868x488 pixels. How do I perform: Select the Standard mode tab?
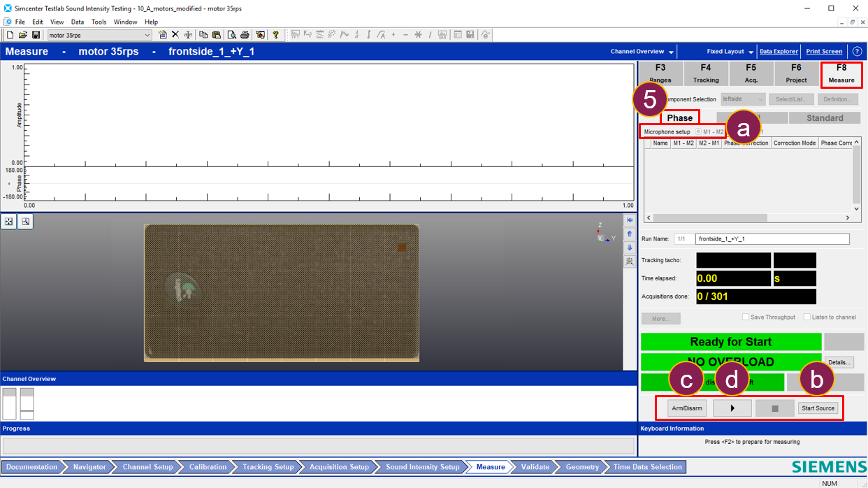coord(825,117)
